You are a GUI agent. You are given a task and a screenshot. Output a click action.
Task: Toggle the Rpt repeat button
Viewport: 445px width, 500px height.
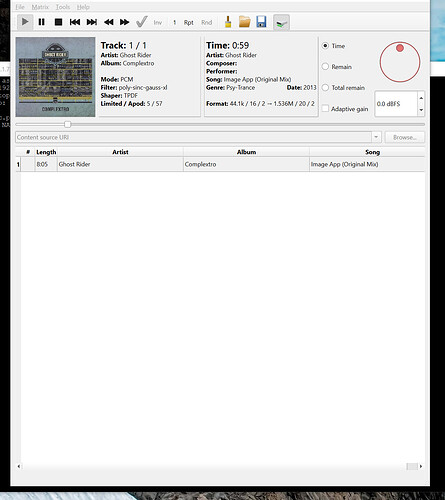(x=189, y=22)
